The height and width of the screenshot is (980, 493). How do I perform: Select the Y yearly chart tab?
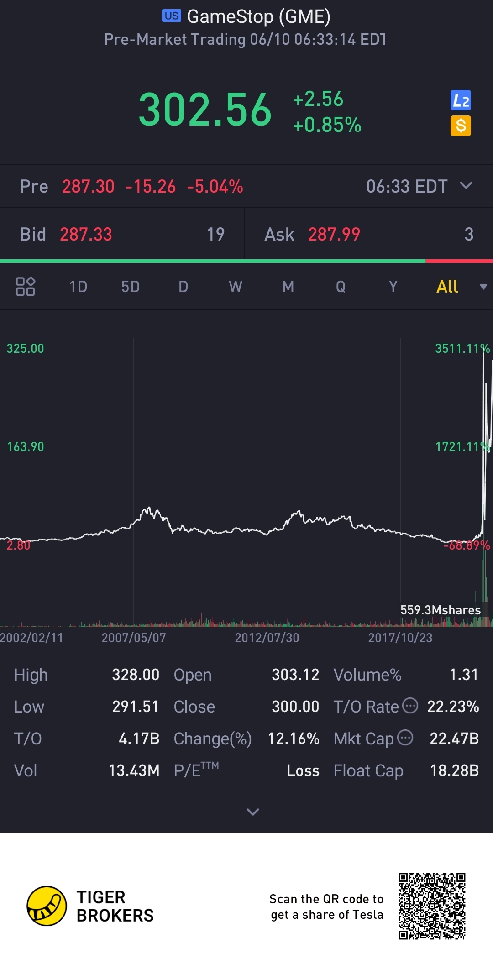(393, 287)
